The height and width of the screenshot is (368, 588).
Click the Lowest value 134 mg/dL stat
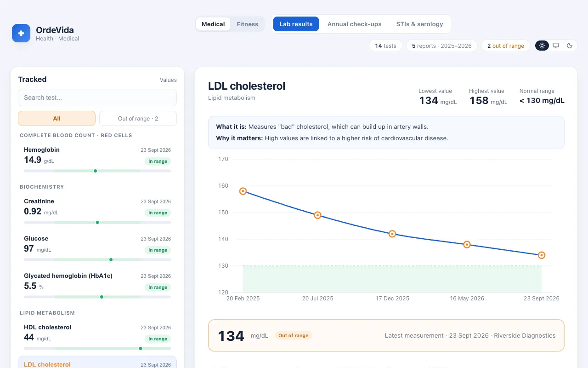pos(438,97)
